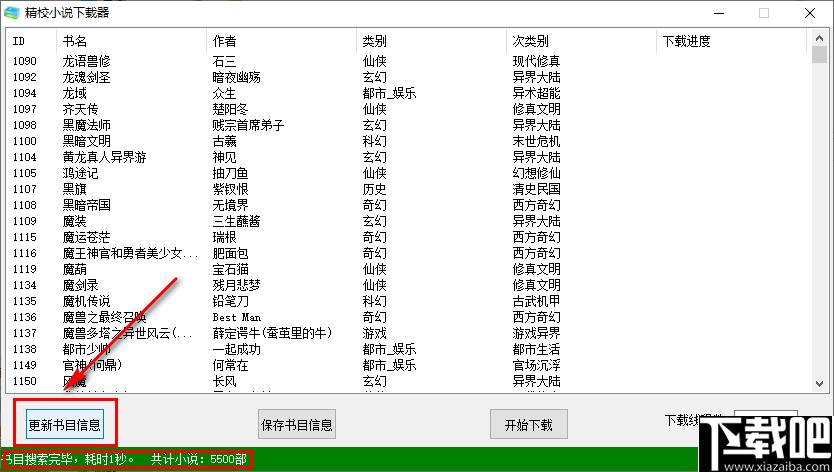The height and width of the screenshot is (472, 834).
Task: Click author 众生
Action: coord(224,93)
